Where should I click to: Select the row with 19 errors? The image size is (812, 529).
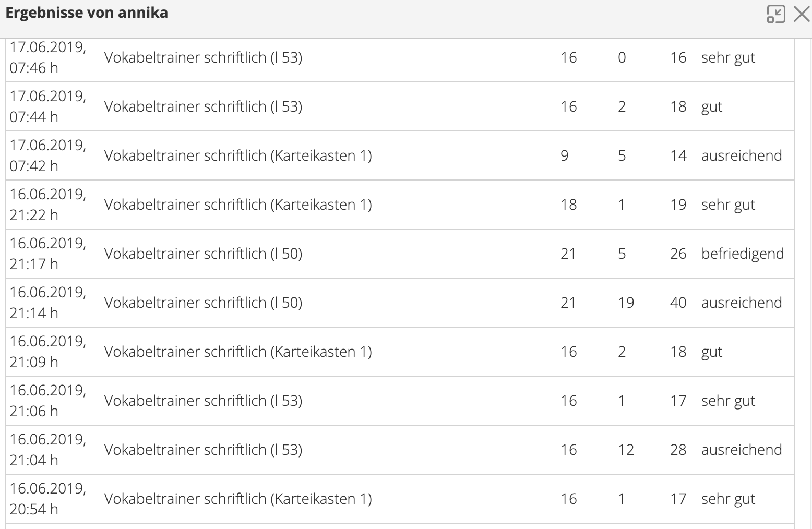point(400,303)
